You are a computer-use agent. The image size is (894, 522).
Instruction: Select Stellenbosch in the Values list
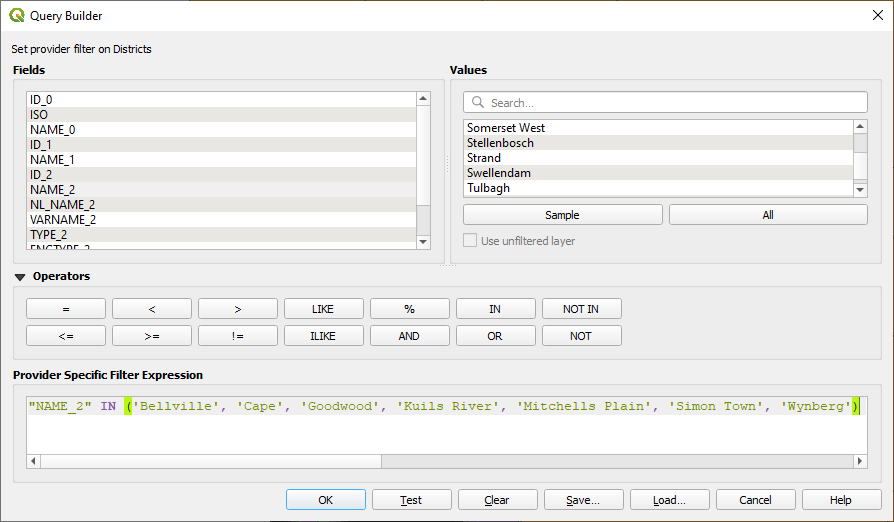point(500,143)
